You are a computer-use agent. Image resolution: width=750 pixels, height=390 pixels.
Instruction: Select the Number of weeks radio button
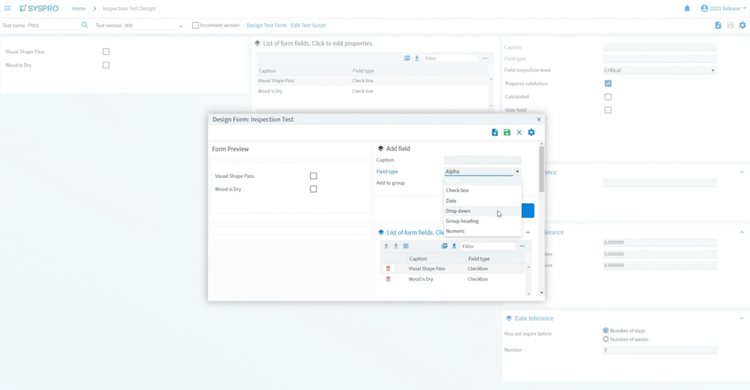606,339
